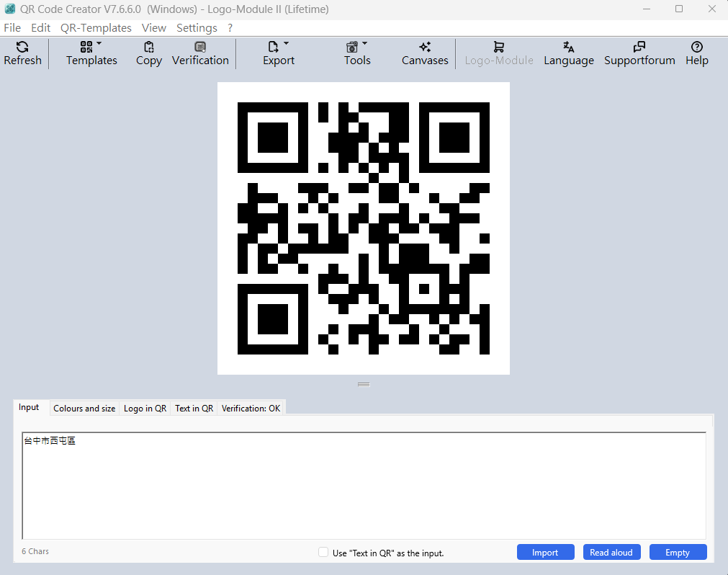This screenshot has height=575, width=728.
Task: Maximize the QR Code Creator window
Action: 679,9
